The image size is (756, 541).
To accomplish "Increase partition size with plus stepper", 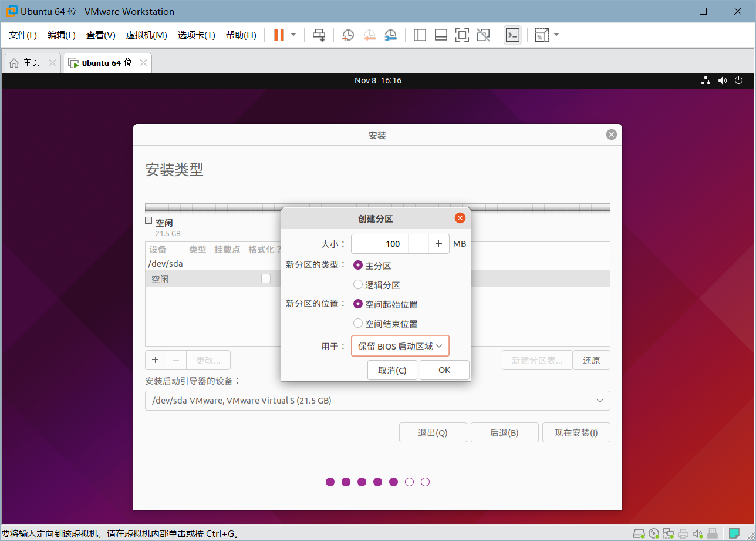I will 439,244.
